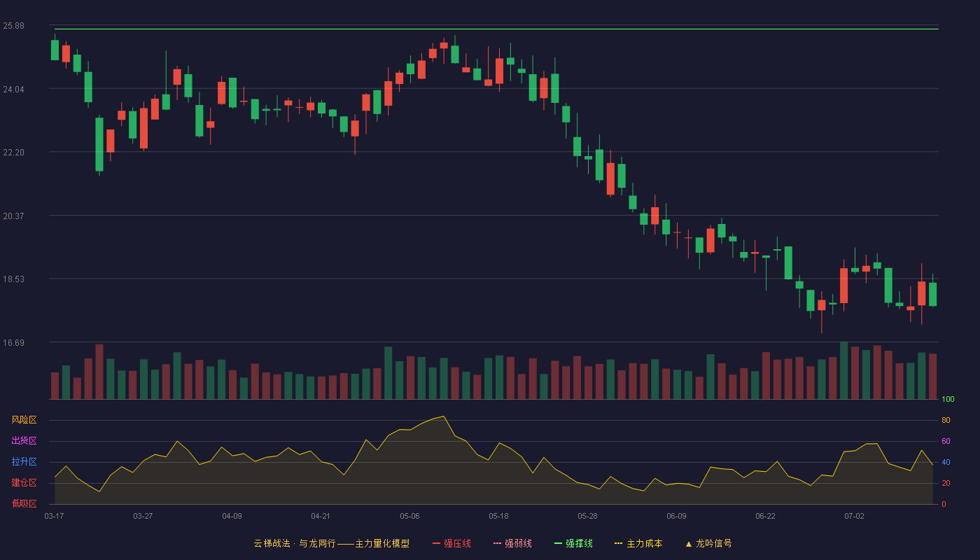Screen dimensions: 980x560
Task: Click the 03-17 date axis label
Action: [54, 516]
